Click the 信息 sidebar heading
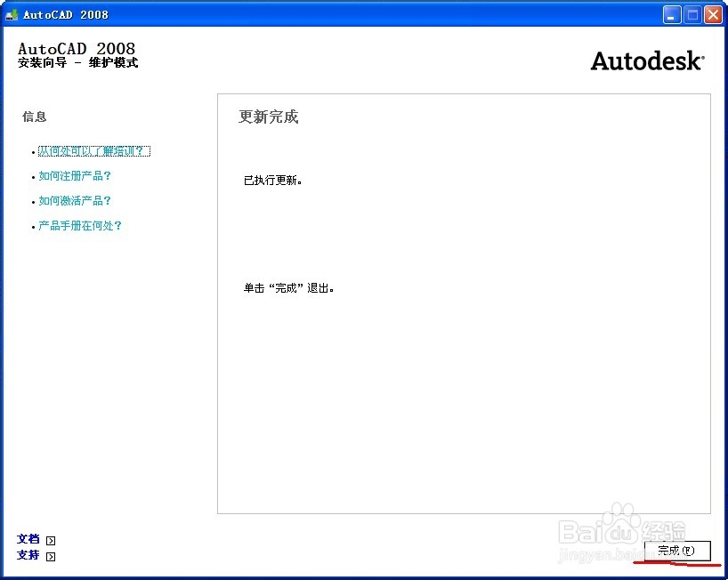 point(34,117)
